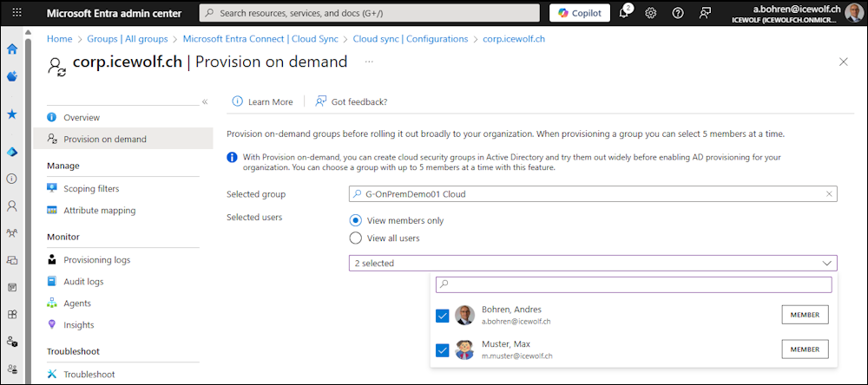The height and width of the screenshot is (385, 868).
Task: Click the Home icon in left rail
Action: click(x=12, y=49)
